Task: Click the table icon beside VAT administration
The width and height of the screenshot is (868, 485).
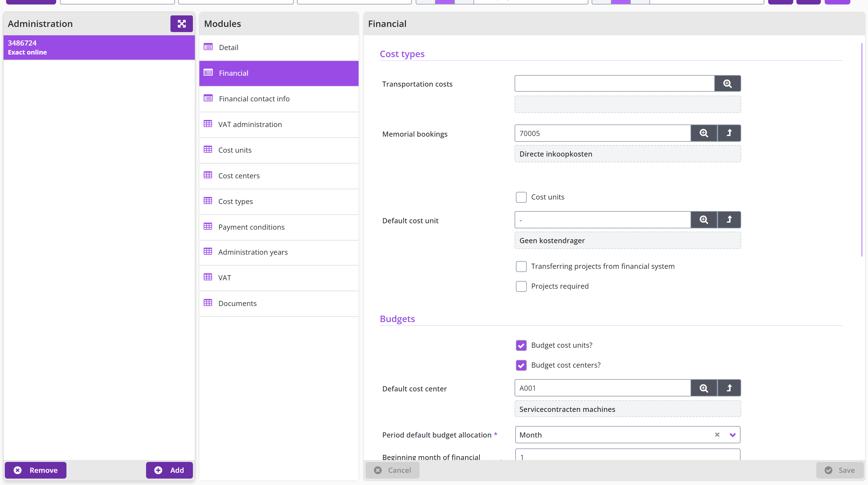Action: (208, 124)
